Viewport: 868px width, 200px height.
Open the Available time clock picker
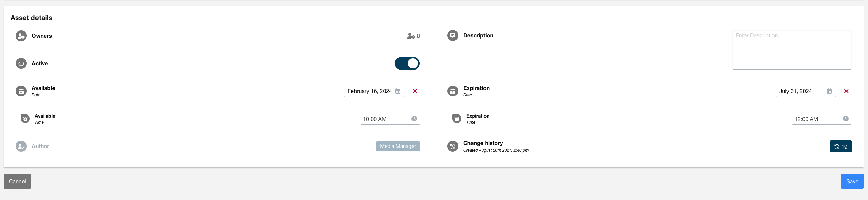click(414, 119)
